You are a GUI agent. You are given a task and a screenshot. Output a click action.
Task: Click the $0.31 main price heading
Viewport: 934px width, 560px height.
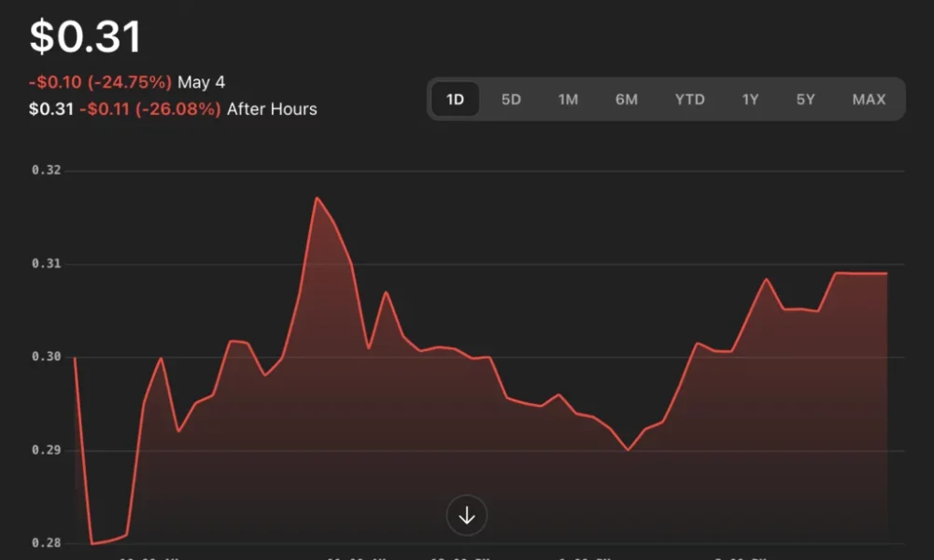85,37
